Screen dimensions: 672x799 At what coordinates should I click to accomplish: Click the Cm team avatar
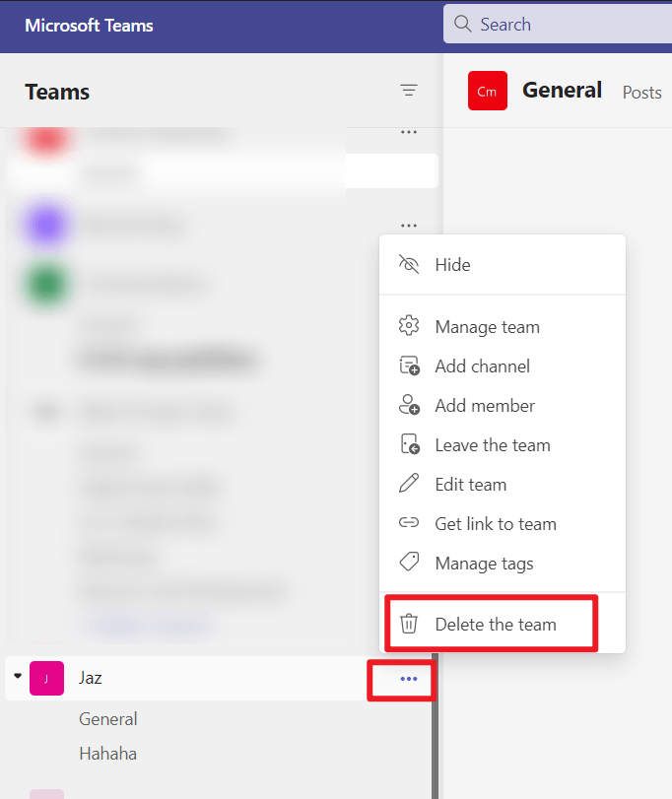488,91
